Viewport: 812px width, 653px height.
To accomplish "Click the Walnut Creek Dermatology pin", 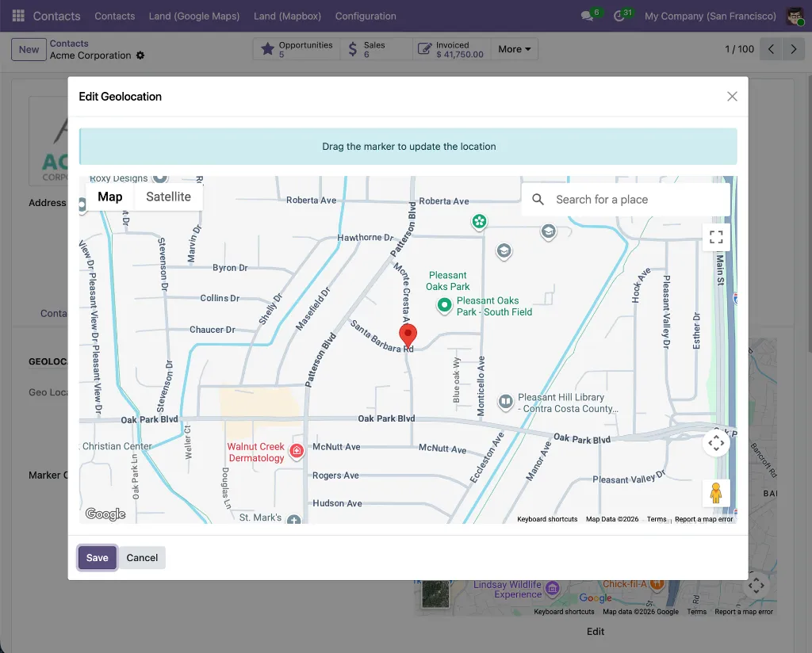I will (297, 451).
